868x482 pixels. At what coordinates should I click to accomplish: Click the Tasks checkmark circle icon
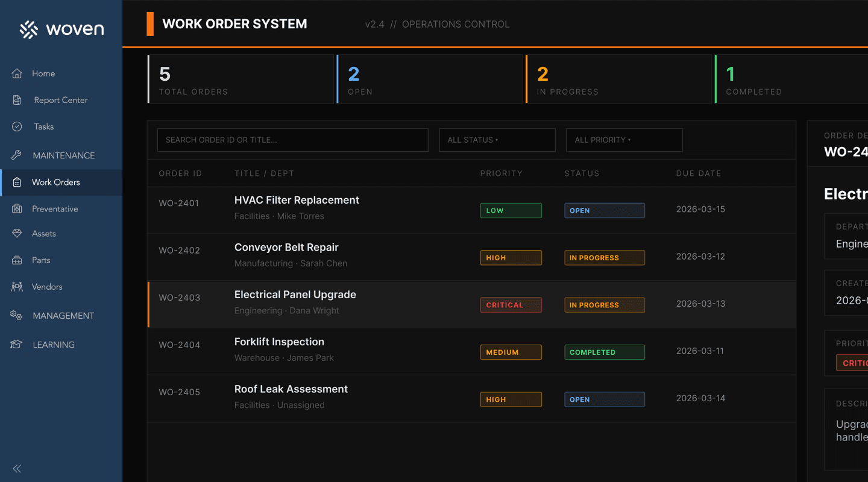pos(17,127)
